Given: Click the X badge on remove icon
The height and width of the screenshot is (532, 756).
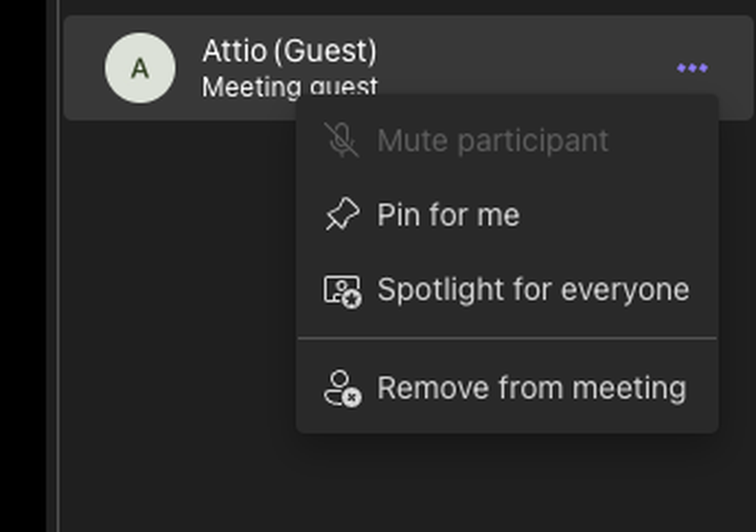Looking at the screenshot, I should click(x=352, y=398).
